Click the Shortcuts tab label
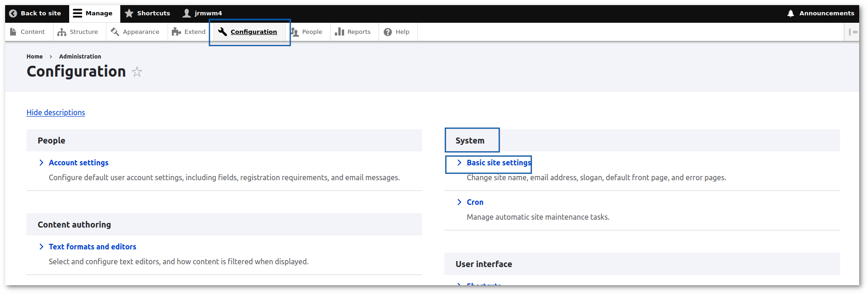The width and height of the screenshot is (868, 294). pyautogui.click(x=154, y=13)
